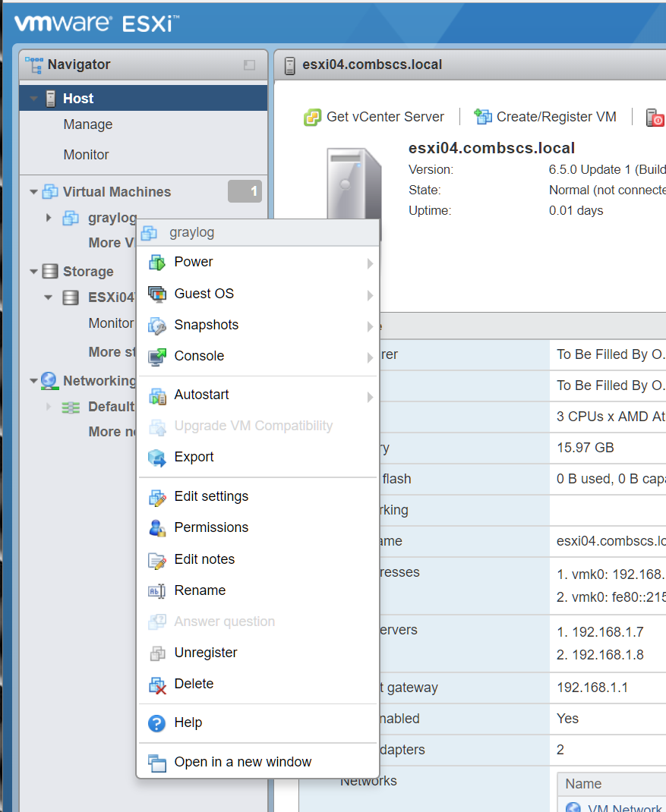Viewport: 666px width, 812px height.
Task: Click the gateway value 192.168.1.1
Action: [x=592, y=688]
